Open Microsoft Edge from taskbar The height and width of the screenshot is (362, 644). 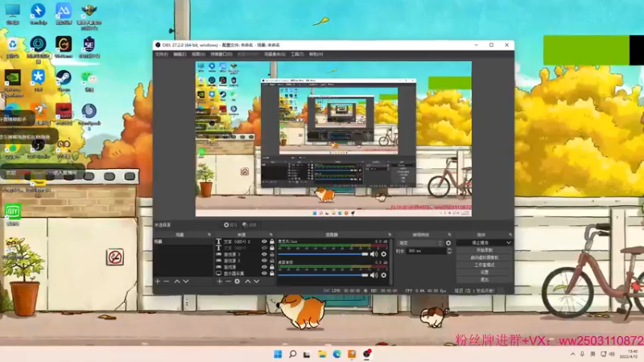coord(336,354)
